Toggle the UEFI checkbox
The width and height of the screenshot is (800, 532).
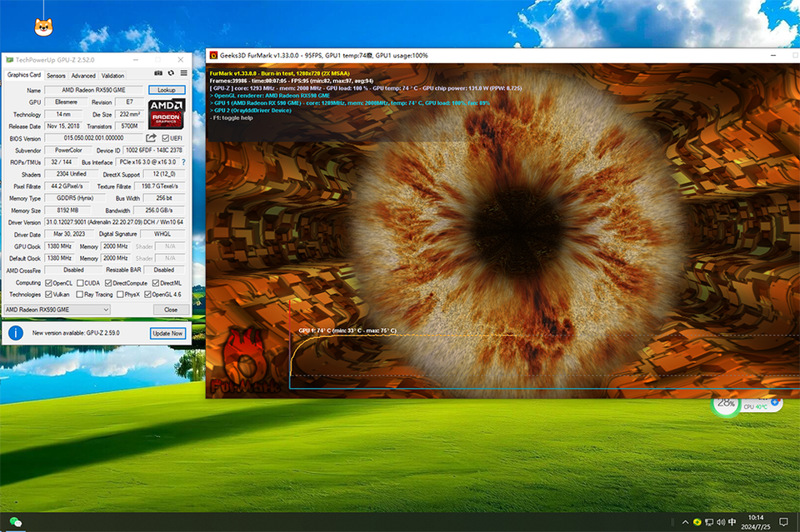click(x=166, y=138)
